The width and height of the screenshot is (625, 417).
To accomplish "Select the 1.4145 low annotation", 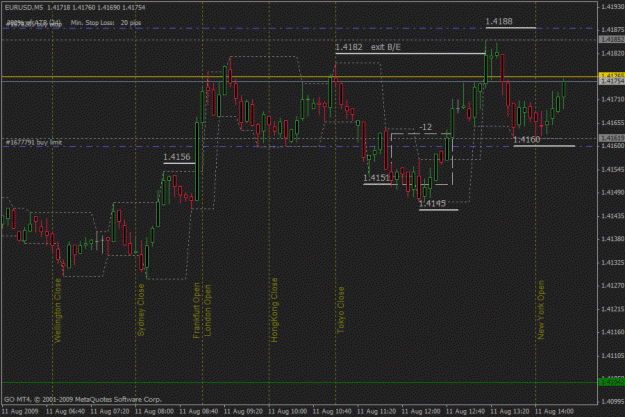I will tap(432, 204).
